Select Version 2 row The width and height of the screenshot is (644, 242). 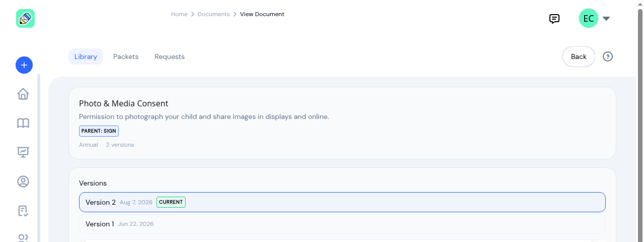coord(342,202)
